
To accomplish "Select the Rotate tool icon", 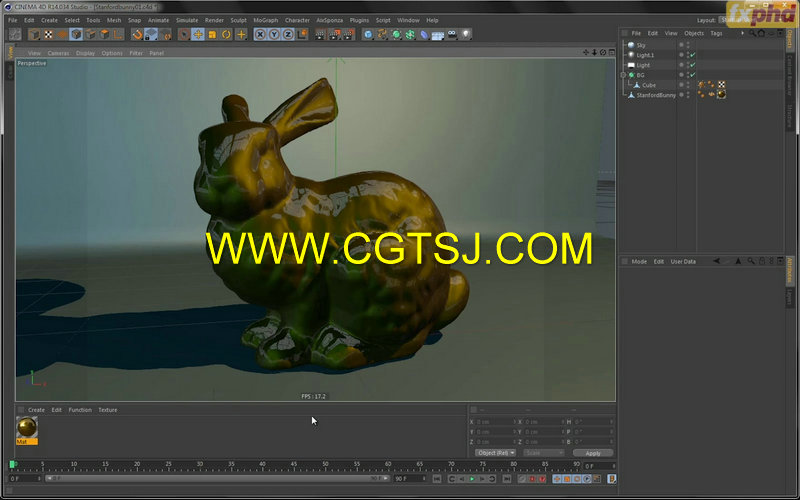I will 226,35.
